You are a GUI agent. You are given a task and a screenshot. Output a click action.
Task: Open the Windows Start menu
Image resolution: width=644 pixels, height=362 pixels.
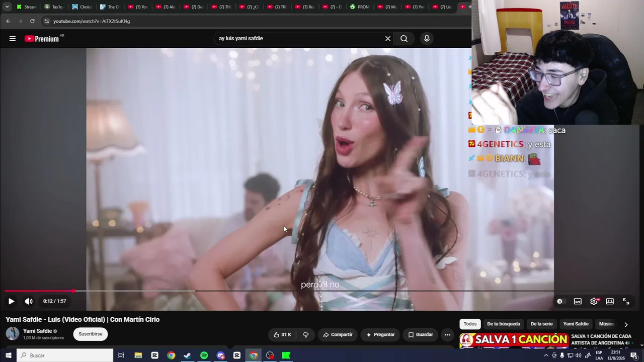point(8,355)
